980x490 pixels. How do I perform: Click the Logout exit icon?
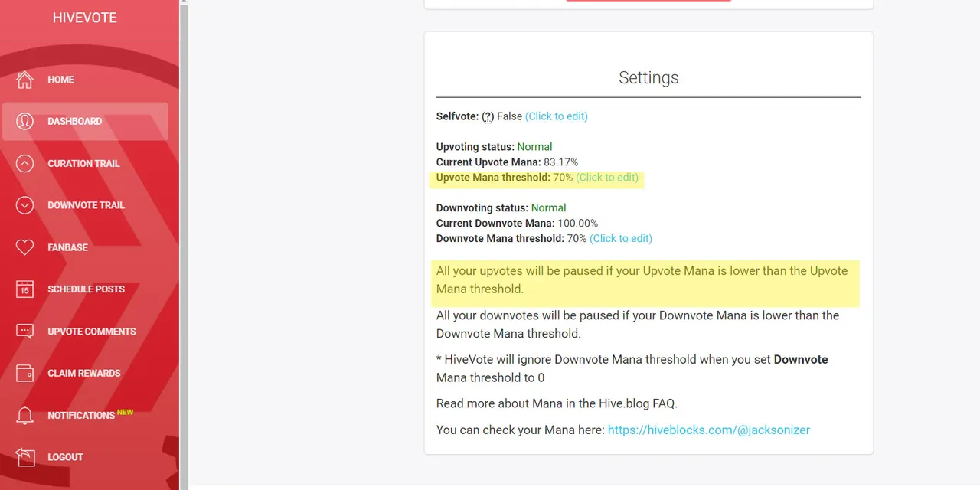click(24, 457)
